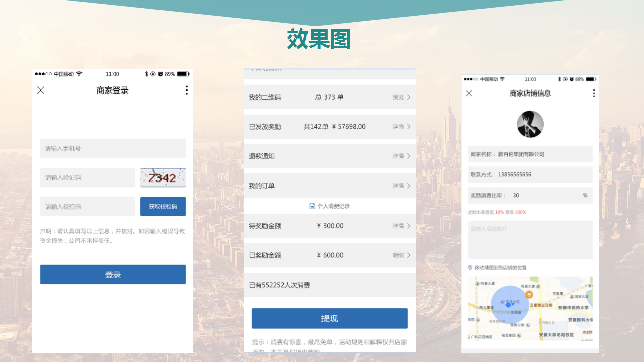Click the merchant profile avatar photo

coord(530,124)
